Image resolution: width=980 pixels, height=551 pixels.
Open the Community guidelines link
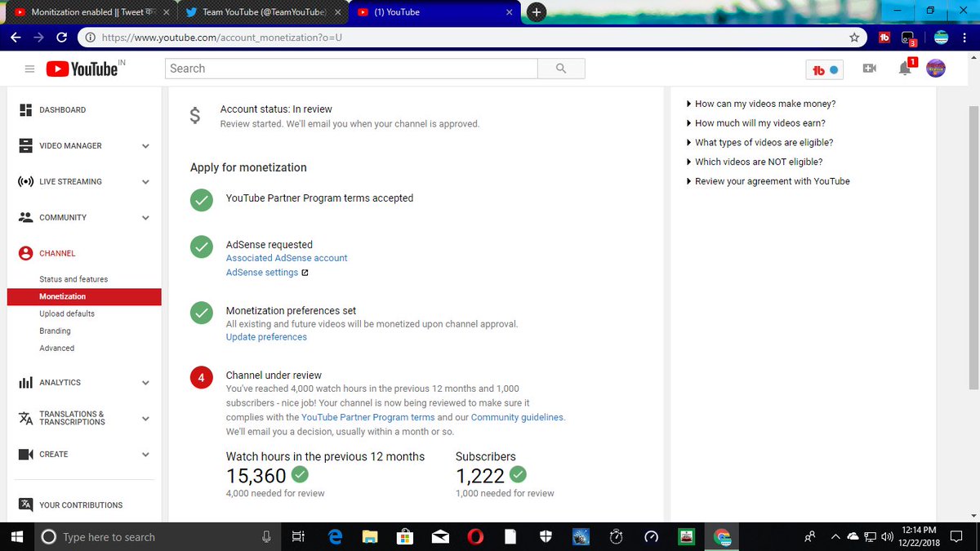click(x=517, y=417)
